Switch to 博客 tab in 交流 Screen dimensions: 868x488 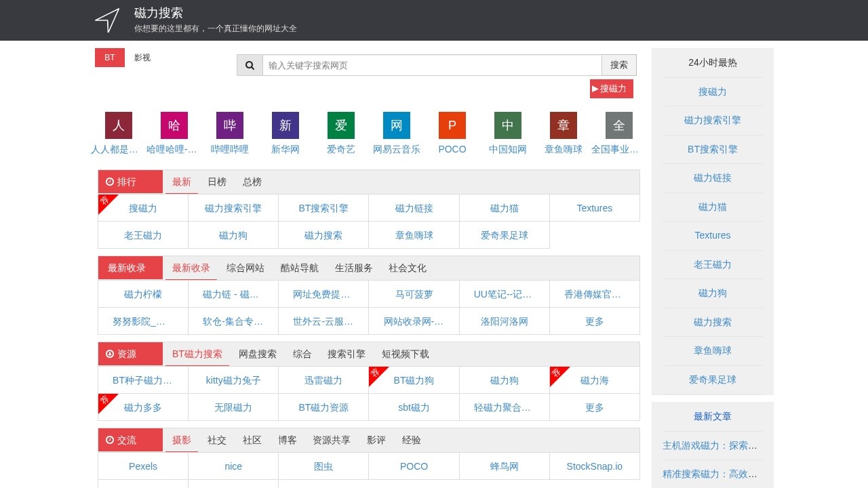click(288, 440)
